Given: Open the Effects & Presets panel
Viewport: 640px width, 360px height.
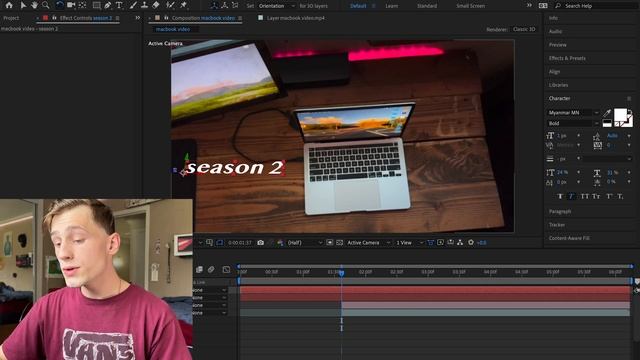Looking at the screenshot, I should click(567, 58).
